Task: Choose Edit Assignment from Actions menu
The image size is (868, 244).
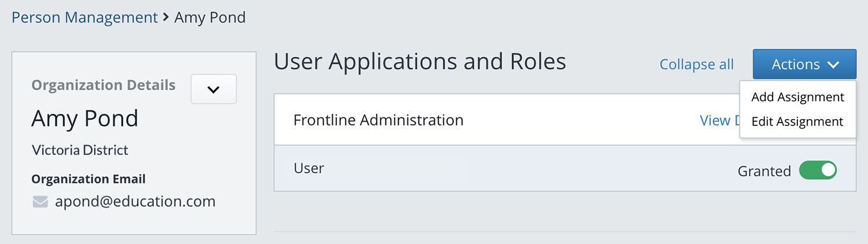Action: tap(797, 121)
